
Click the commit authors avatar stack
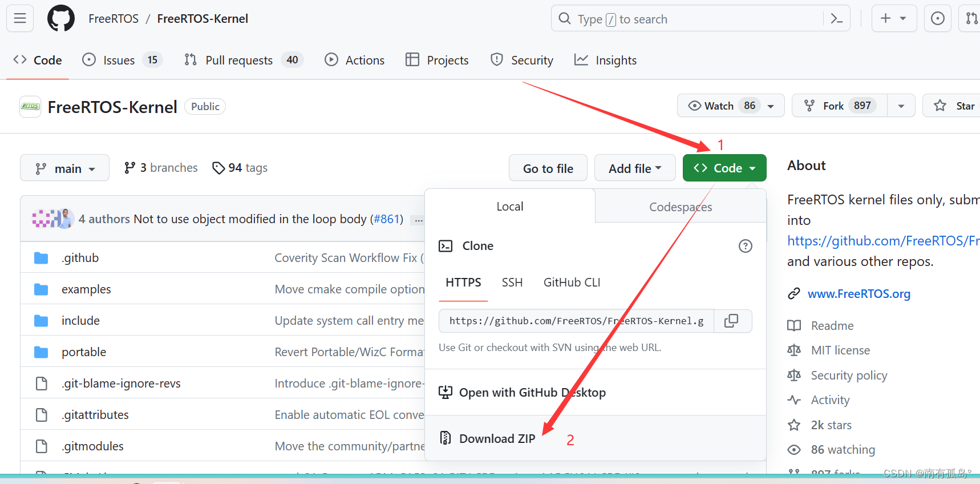click(52, 219)
